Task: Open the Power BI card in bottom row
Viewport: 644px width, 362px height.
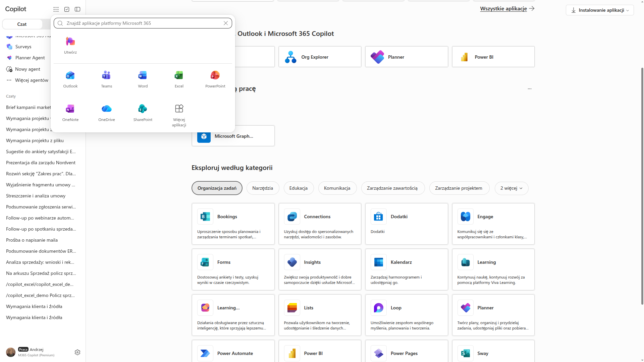Action: (320, 351)
